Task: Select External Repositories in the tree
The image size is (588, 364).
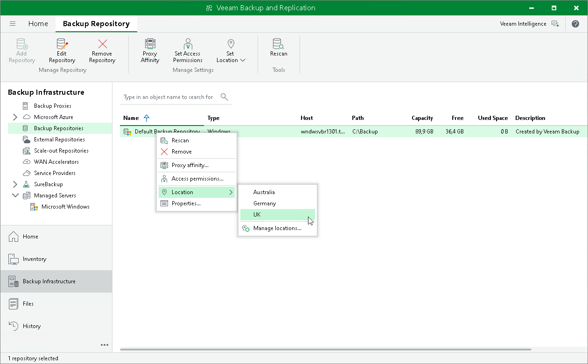Action: 59,140
